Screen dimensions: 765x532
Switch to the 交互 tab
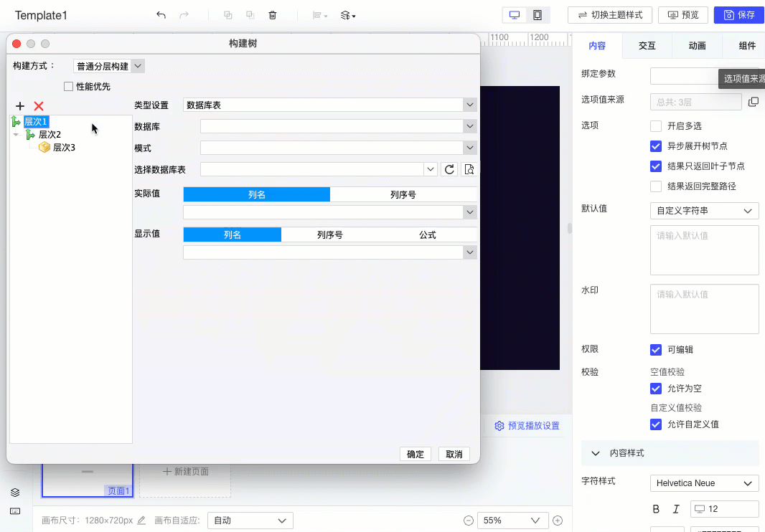click(x=647, y=46)
